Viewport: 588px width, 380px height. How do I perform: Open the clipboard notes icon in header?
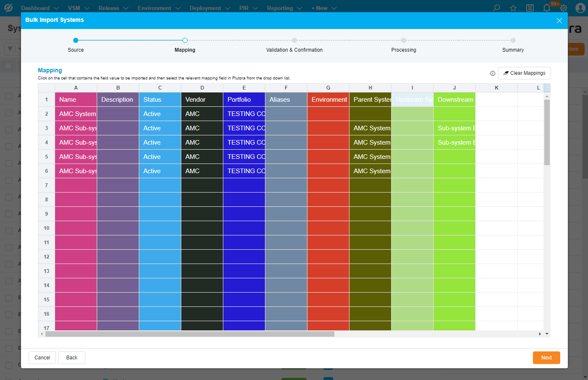pyautogui.click(x=530, y=8)
